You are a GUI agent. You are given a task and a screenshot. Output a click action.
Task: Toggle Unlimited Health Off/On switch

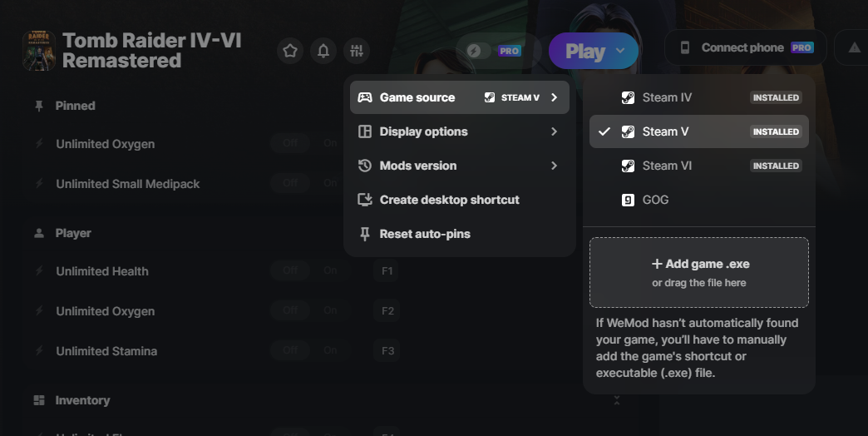310,271
